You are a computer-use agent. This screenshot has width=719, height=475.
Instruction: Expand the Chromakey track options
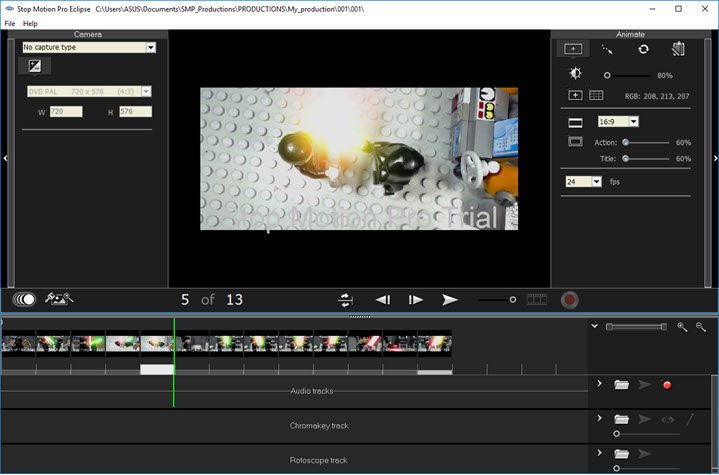pyautogui.click(x=599, y=418)
